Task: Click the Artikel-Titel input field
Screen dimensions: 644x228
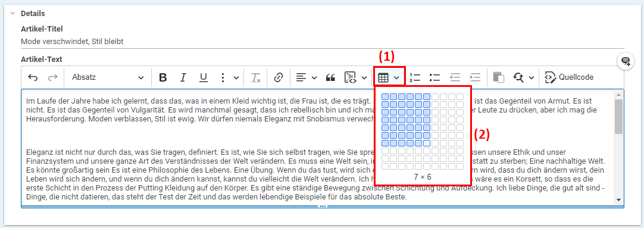Action: [323, 42]
